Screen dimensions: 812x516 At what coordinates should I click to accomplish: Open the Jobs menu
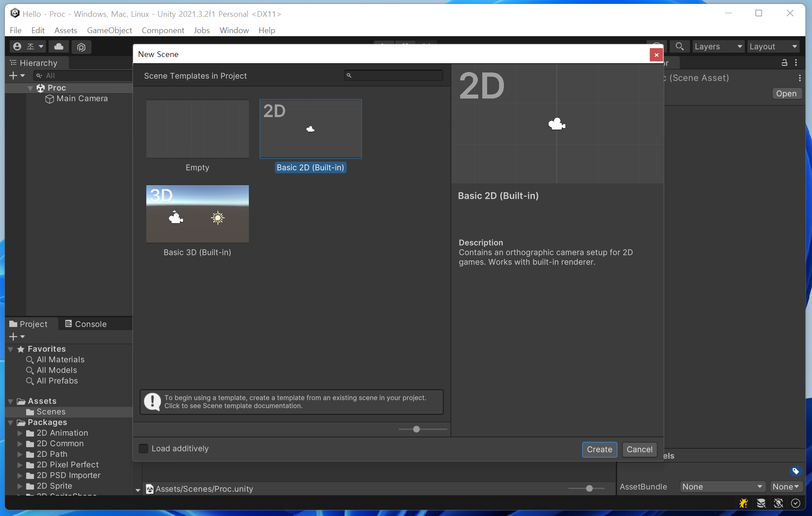[202, 30]
